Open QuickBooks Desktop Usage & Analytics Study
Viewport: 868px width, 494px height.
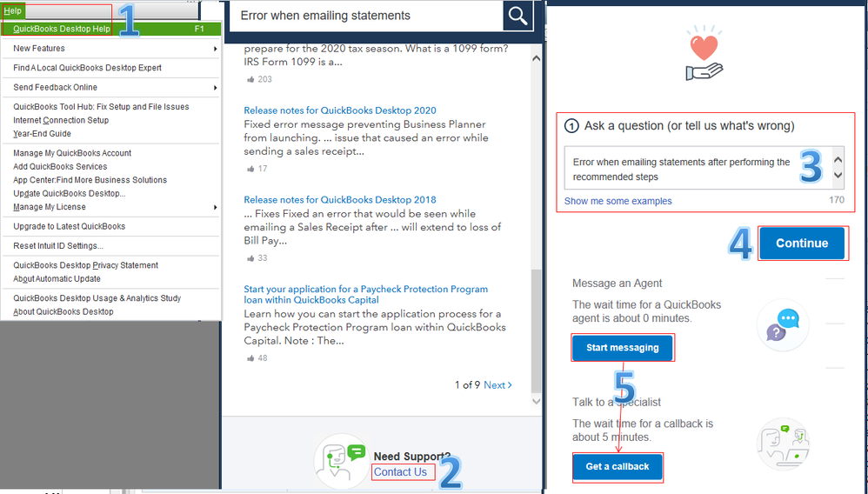click(97, 298)
